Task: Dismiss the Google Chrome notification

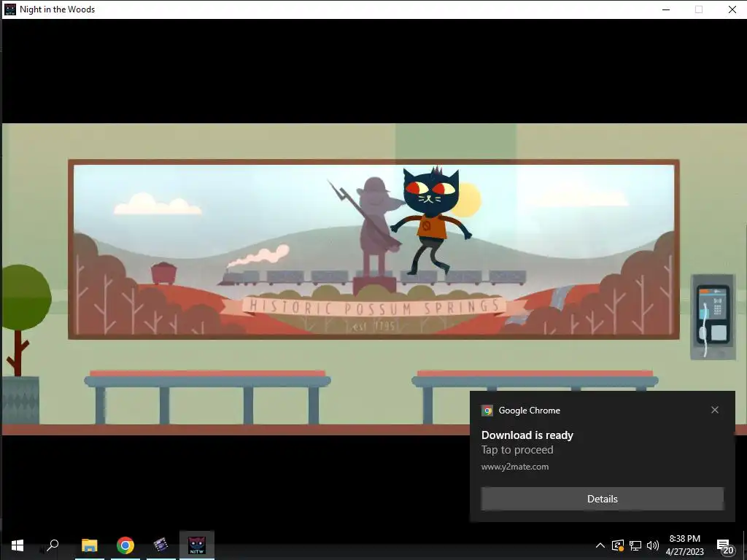Action: pos(715,410)
